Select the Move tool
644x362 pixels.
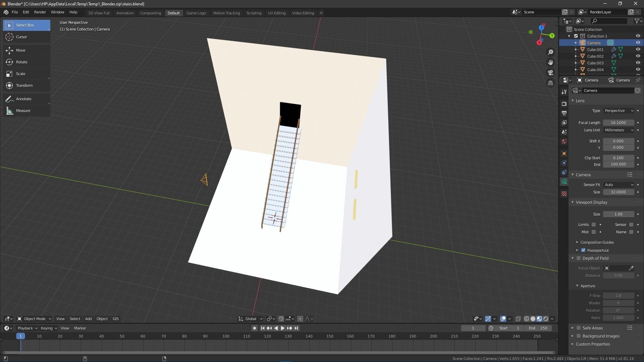[20, 50]
